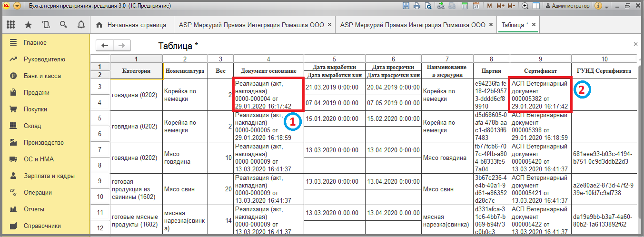This screenshot has height=237, width=644.
Task: Open the Руководителю section
Action: click(45, 59)
